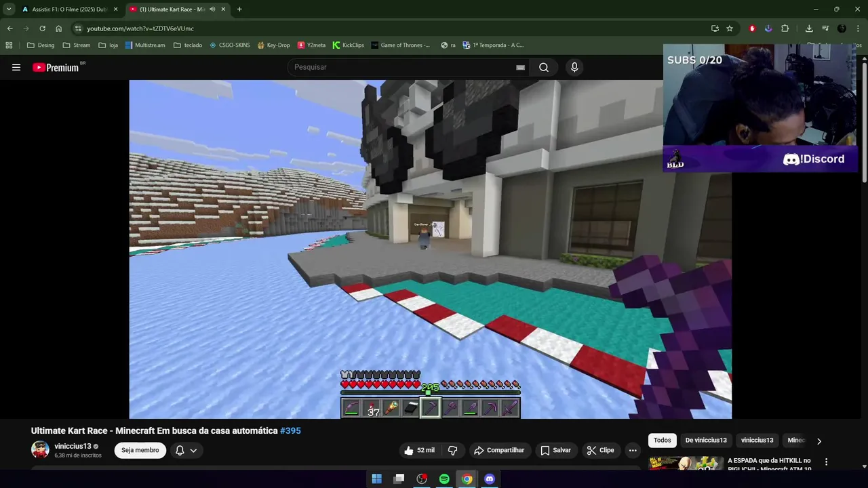Viewport: 868px width, 488px height.
Task: Click the Minecraft video player to pause
Action: 430,249
